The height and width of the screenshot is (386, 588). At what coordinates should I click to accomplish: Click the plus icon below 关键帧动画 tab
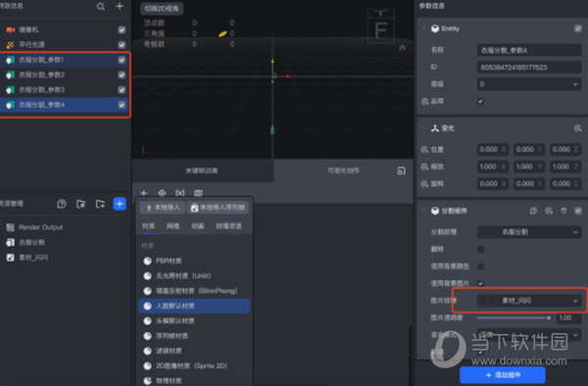[x=144, y=193]
